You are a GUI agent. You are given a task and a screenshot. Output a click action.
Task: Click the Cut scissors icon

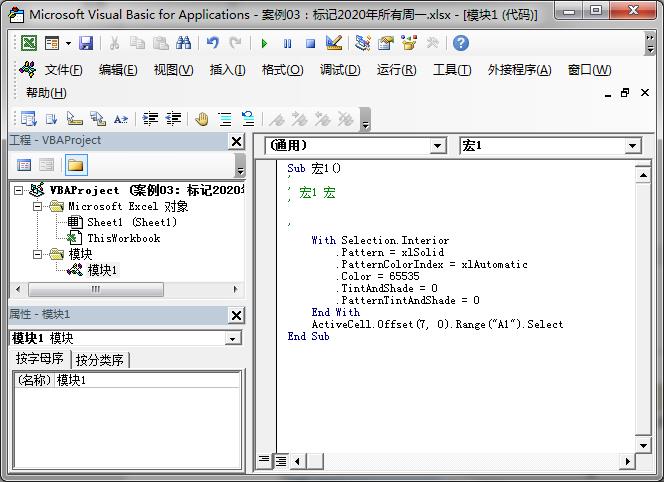(x=114, y=43)
